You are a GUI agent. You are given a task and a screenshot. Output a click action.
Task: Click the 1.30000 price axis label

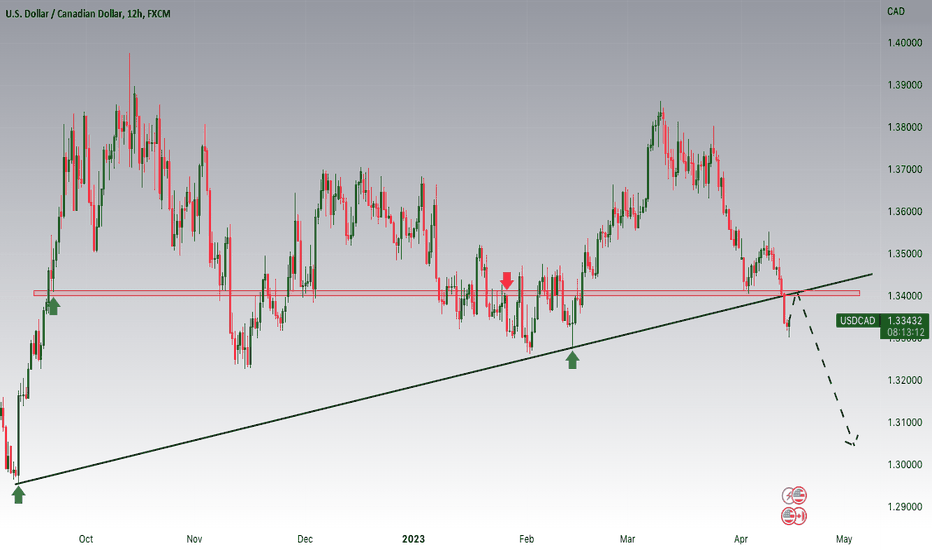pyautogui.click(x=905, y=465)
